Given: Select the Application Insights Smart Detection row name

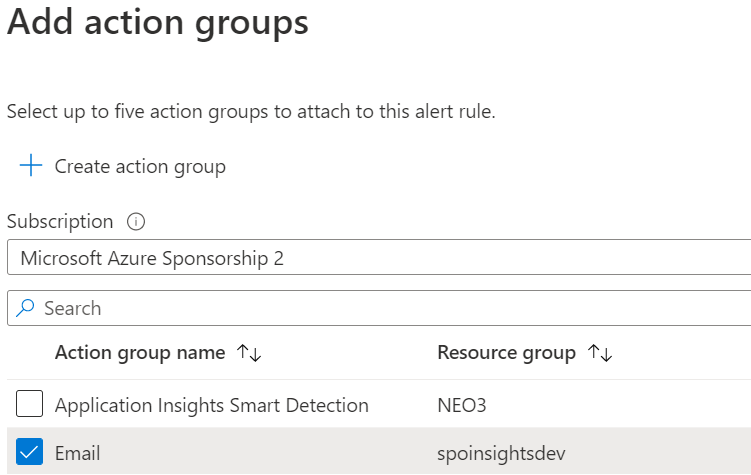Looking at the screenshot, I should click(212, 406).
